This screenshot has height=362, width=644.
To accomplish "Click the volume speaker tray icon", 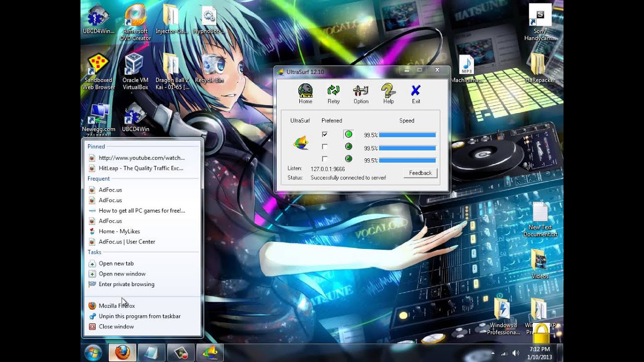I will [516, 353].
